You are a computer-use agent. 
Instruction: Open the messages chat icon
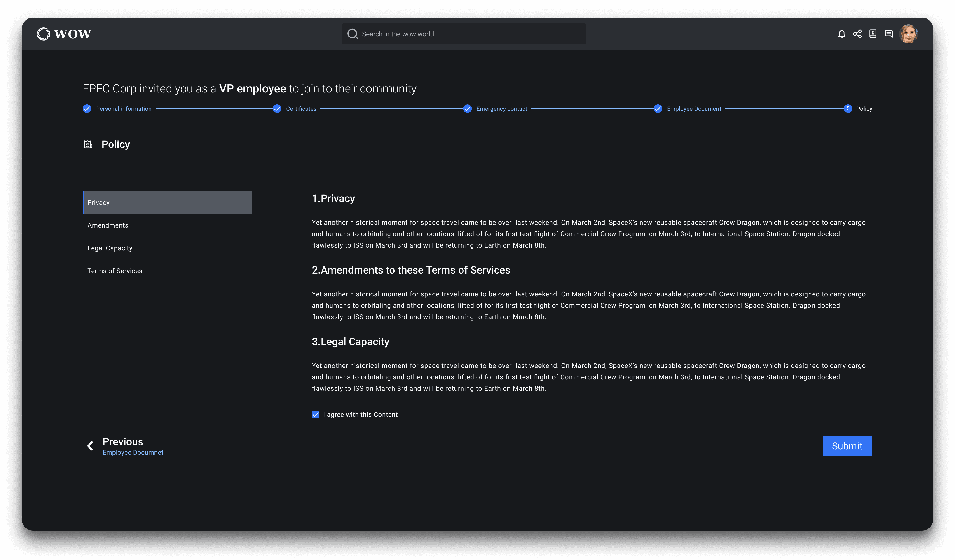pyautogui.click(x=888, y=34)
